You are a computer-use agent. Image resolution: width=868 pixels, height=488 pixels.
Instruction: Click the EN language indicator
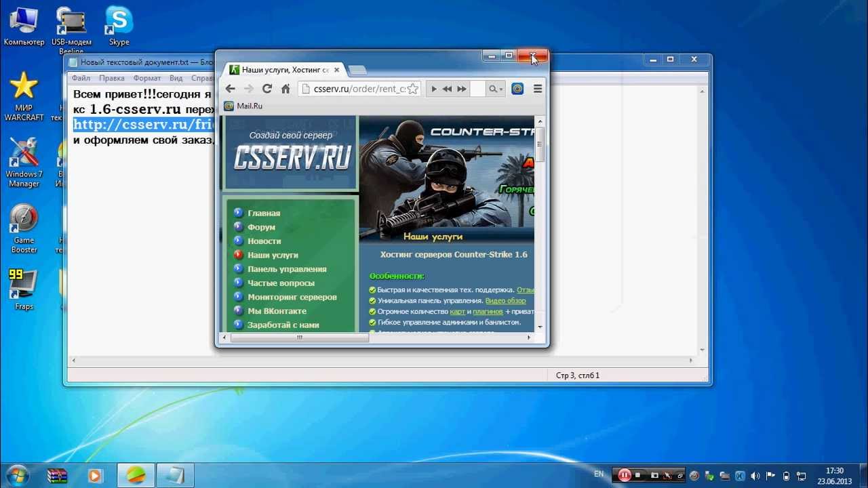(599, 474)
